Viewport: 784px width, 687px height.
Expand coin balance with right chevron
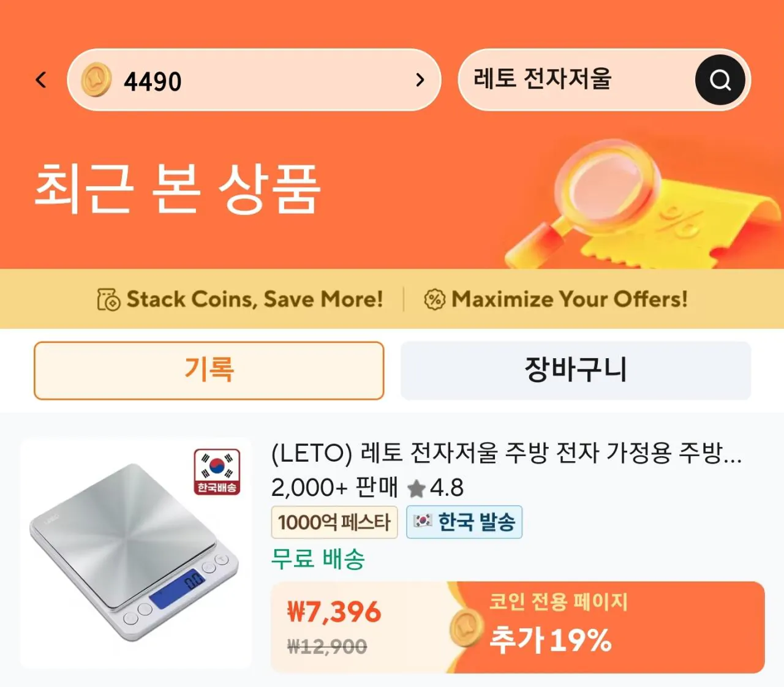point(420,80)
